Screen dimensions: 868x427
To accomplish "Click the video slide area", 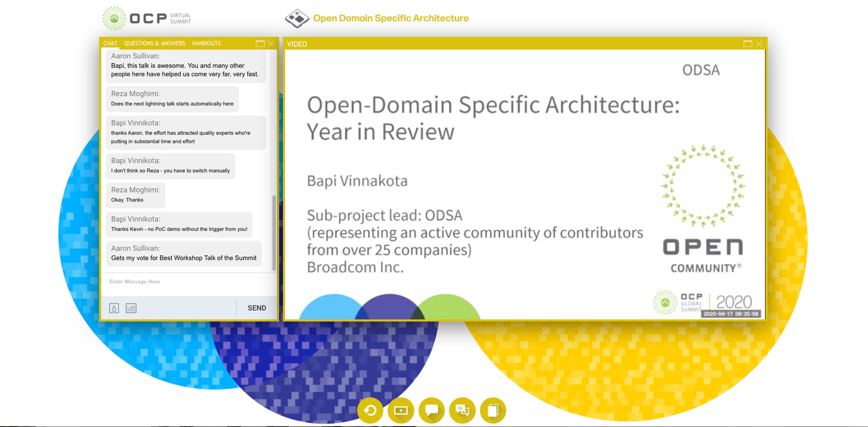I will coord(525,184).
